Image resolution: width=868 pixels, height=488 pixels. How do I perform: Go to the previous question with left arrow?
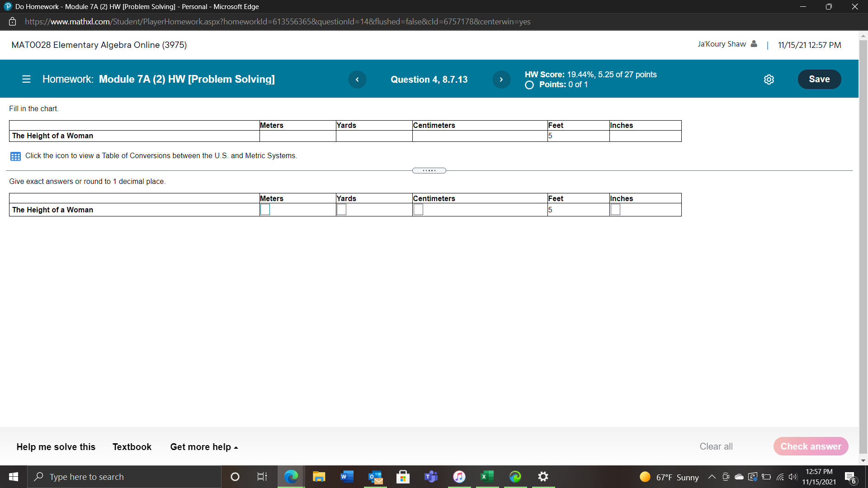(x=358, y=79)
